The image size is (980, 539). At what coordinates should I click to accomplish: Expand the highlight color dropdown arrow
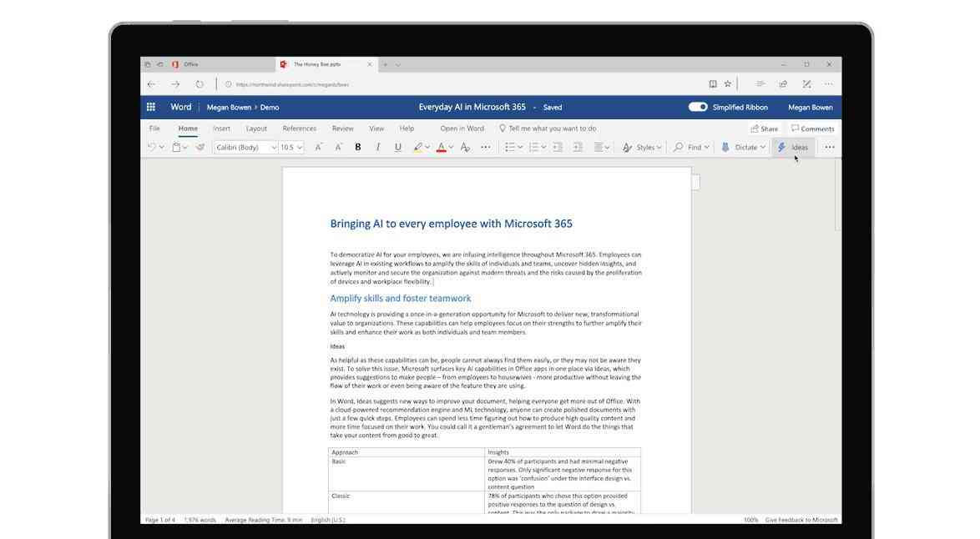[x=427, y=148]
